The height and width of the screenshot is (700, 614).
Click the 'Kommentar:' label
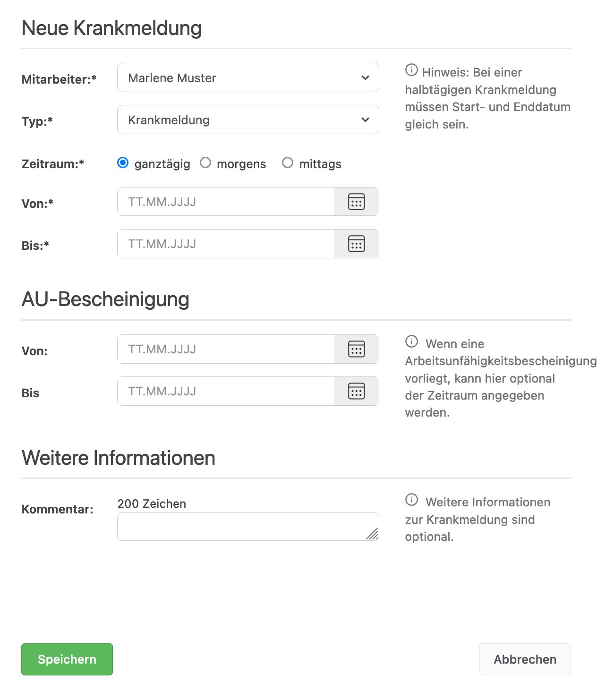point(58,509)
